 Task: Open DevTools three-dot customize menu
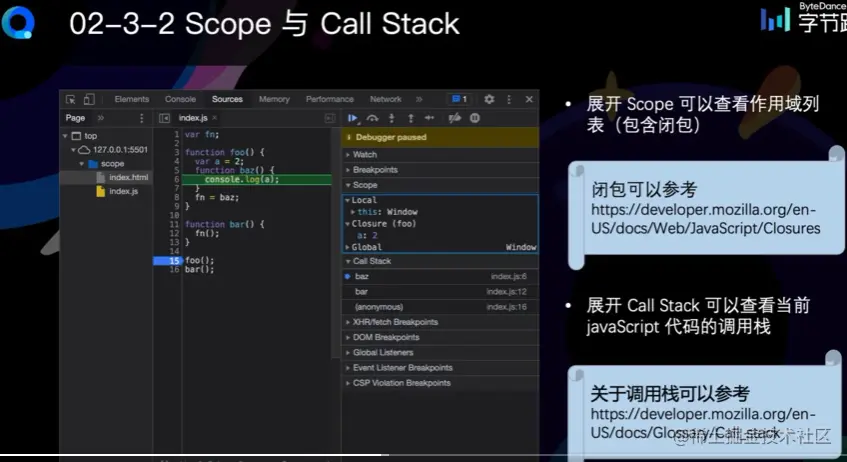pos(509,99)
